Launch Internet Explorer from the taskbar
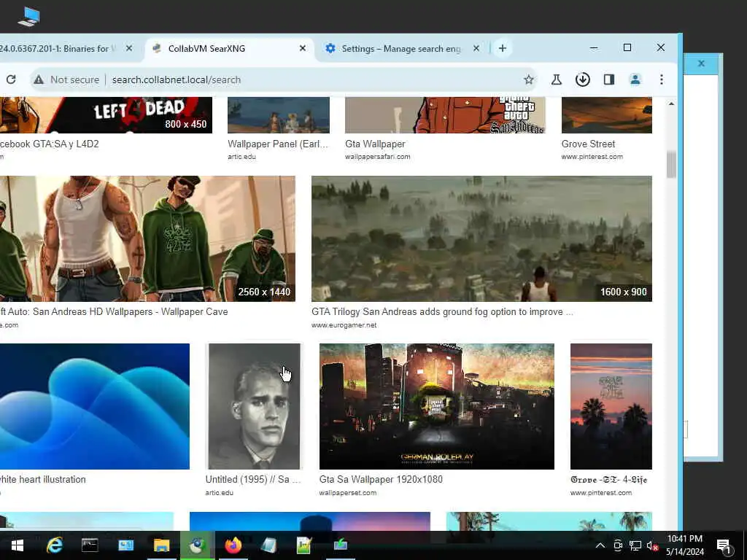Viewport: 747px width, 560px height. click(54, 545)
